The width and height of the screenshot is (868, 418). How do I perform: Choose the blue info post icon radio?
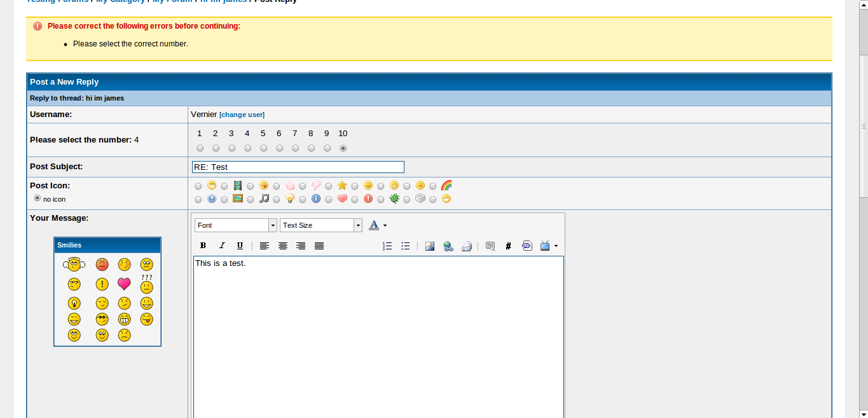click(303, 200)
